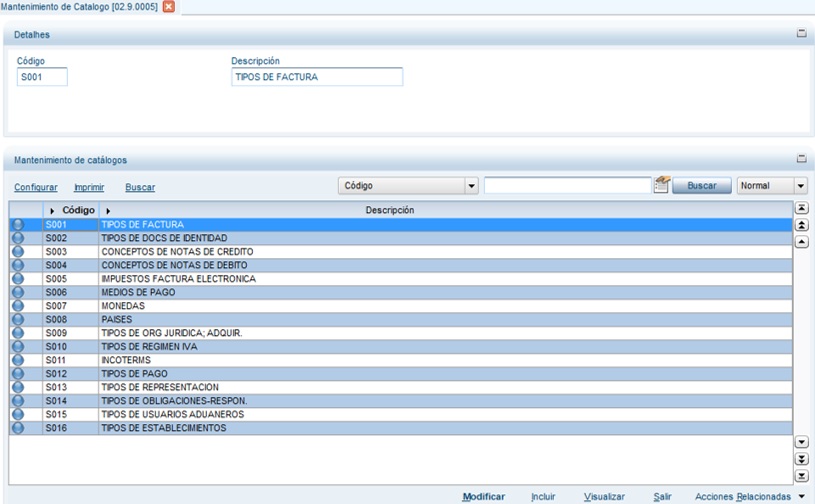Click the Salir action
This screenshot has width=815, height=504.
[x=662, y=497]
